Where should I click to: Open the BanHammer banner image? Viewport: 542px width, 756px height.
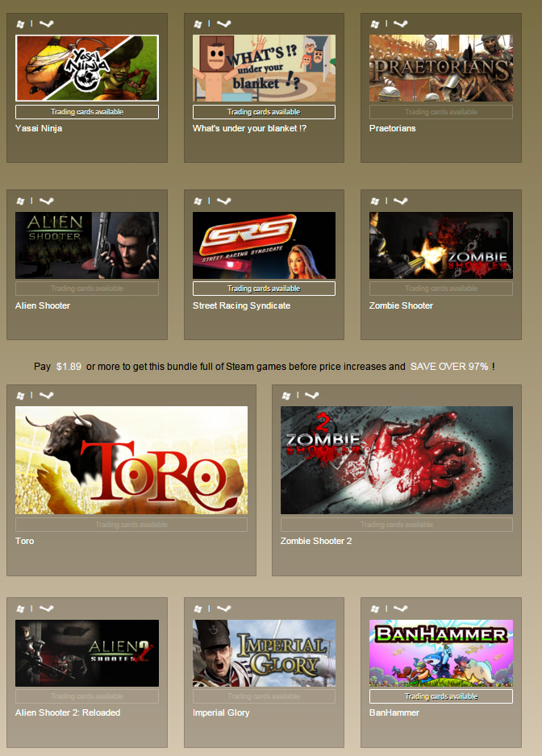point(441,654)
